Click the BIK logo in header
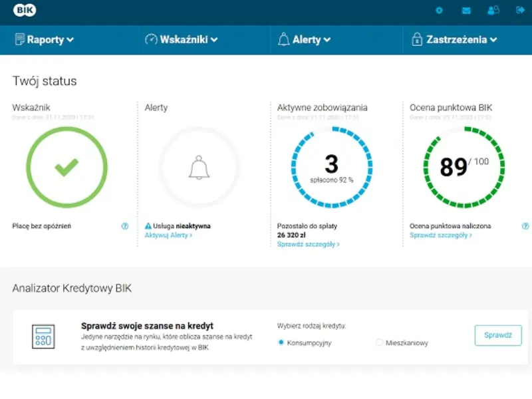532x399 pixels. (25, 10)
